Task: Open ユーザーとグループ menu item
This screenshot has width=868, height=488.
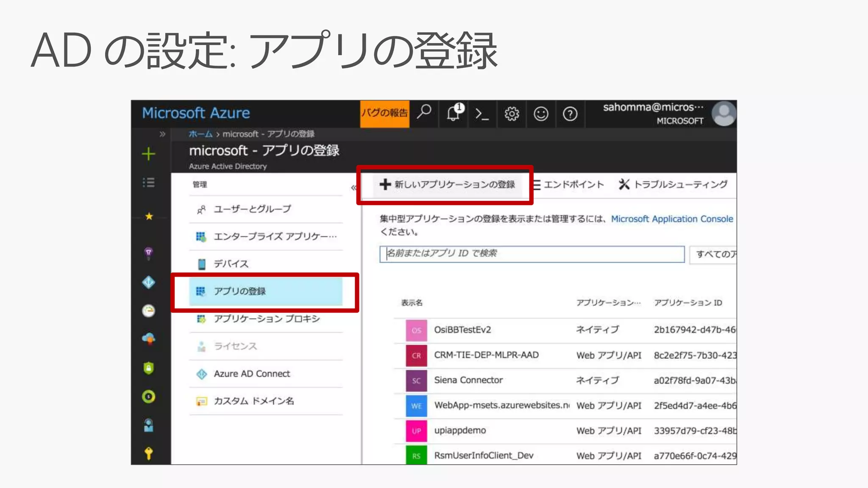Action: (252, 209)
